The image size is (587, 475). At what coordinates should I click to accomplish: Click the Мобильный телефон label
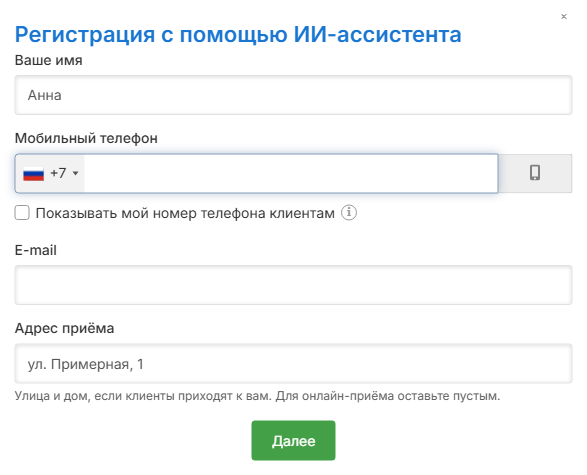click(86, 138)
